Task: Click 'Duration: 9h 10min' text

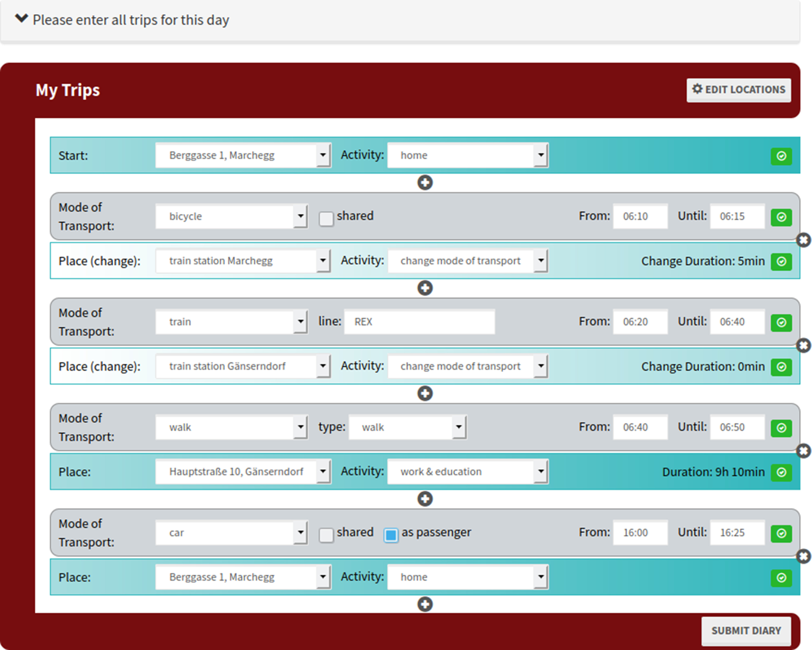Action: click(713, 472)
